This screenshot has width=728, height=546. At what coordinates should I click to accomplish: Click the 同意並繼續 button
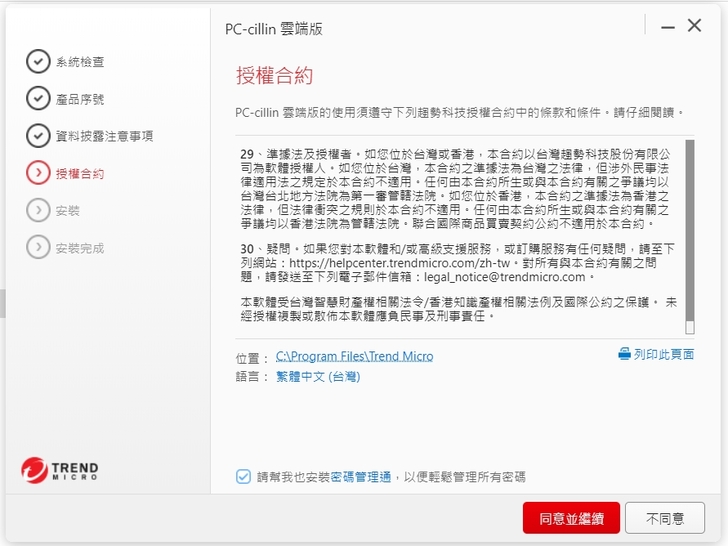point(571,518)
